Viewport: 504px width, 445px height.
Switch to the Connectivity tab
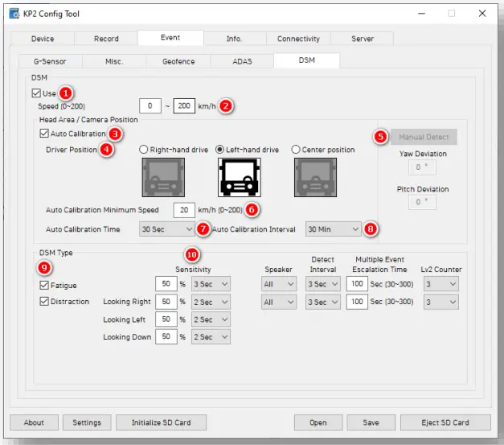point(298,39)
